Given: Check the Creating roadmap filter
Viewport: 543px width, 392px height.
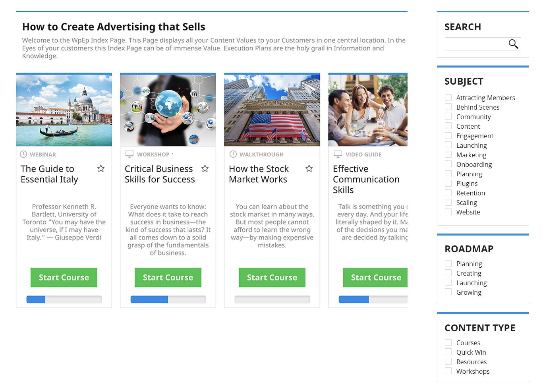Looking at the screenshot, I should (x=448, y=273).
